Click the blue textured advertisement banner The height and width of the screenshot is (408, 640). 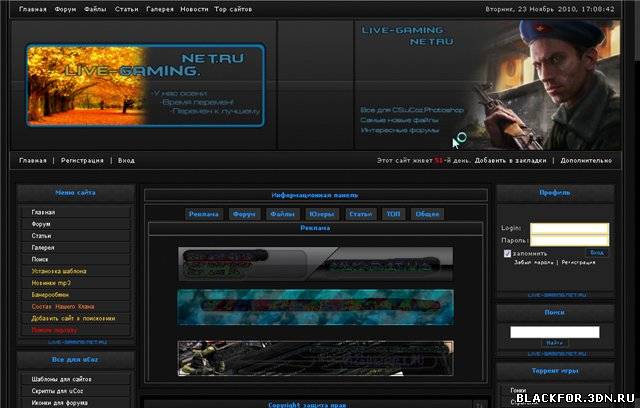click(316, 307)
